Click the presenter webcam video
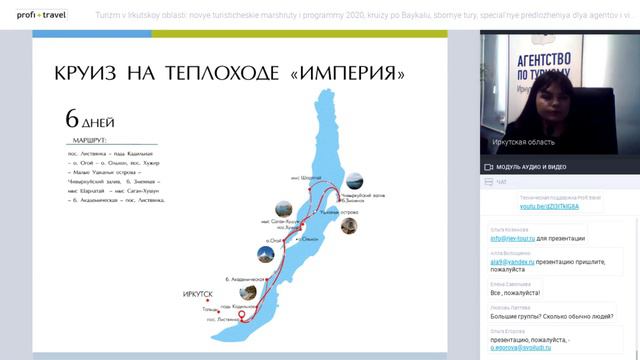 (x=560, y=93)
